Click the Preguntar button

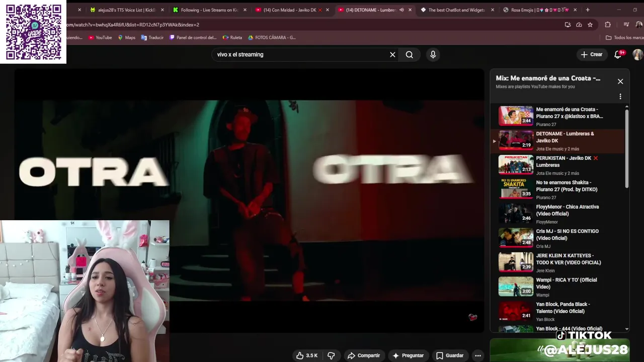[408, 355]
